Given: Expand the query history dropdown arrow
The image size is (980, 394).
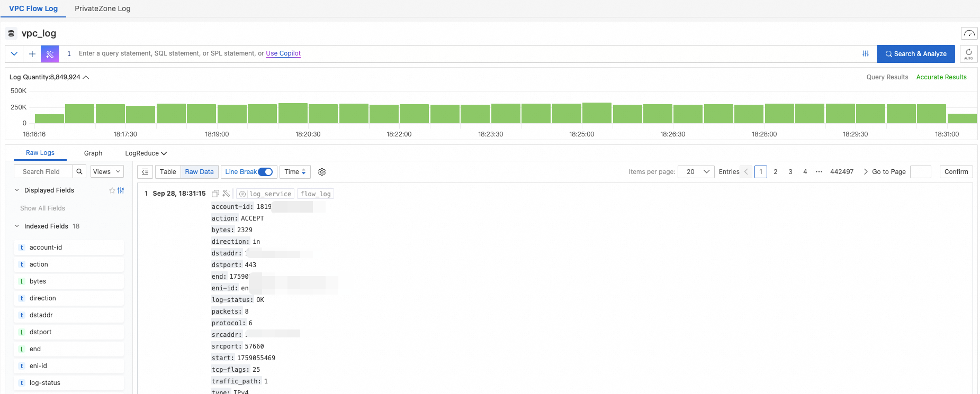Looking at the screenshot, I should 14,54.
